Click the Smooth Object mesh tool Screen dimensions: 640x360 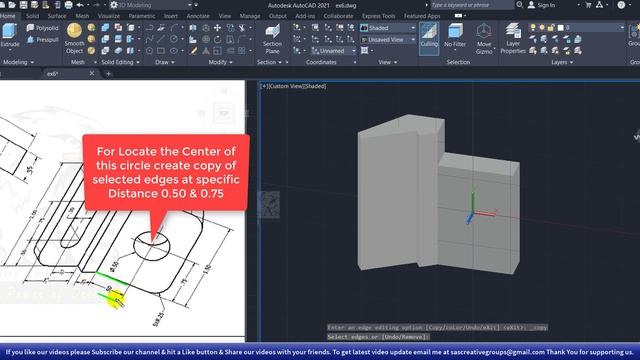pyautogui.click(x=74, y=39)
